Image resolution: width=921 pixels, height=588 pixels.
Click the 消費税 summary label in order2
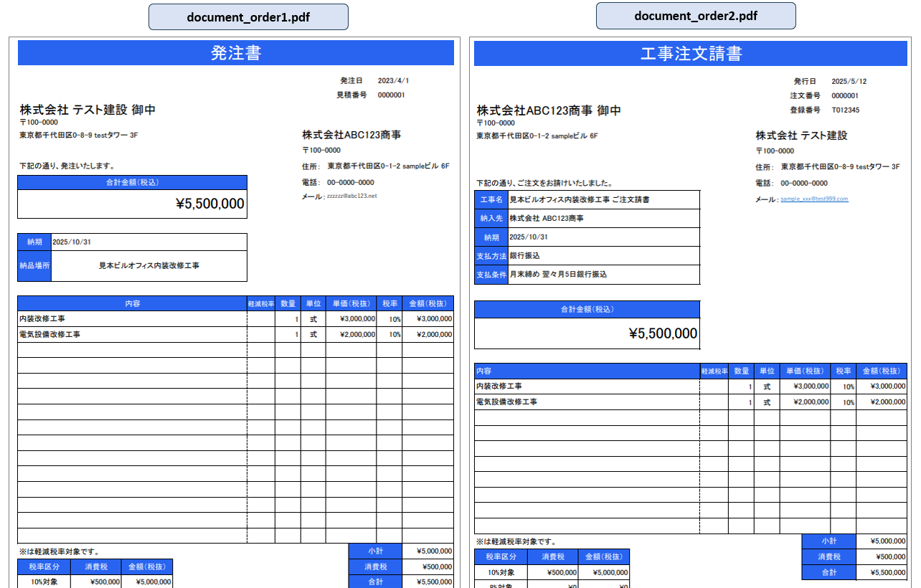(828, 556)
